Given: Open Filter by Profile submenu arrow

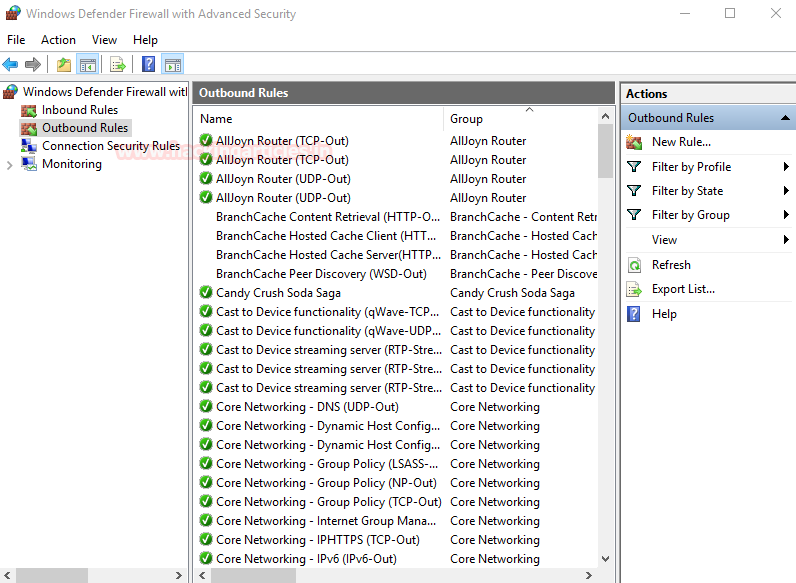Looking at the screenshot, I should coord(786,167).
